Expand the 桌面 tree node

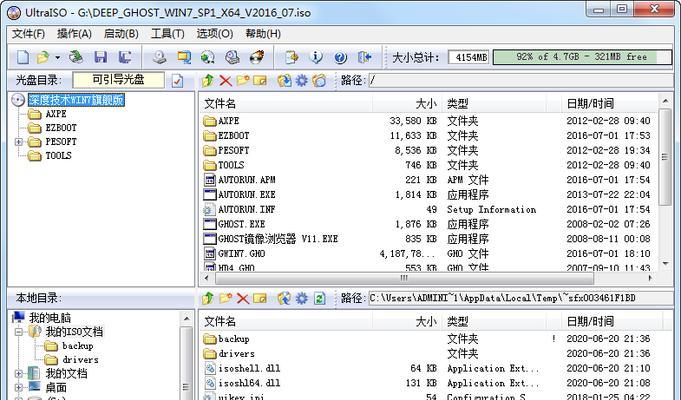click(x=18, y=387)
